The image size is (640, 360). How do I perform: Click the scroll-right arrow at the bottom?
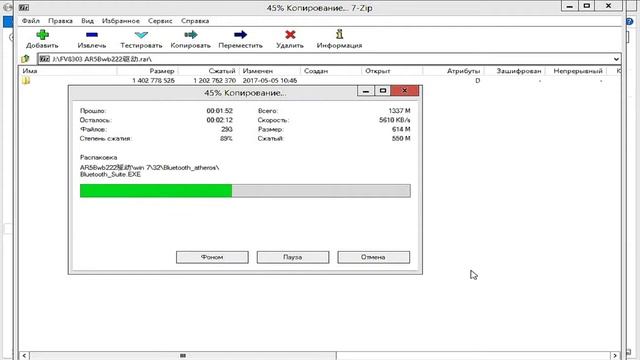pos(615,356)
